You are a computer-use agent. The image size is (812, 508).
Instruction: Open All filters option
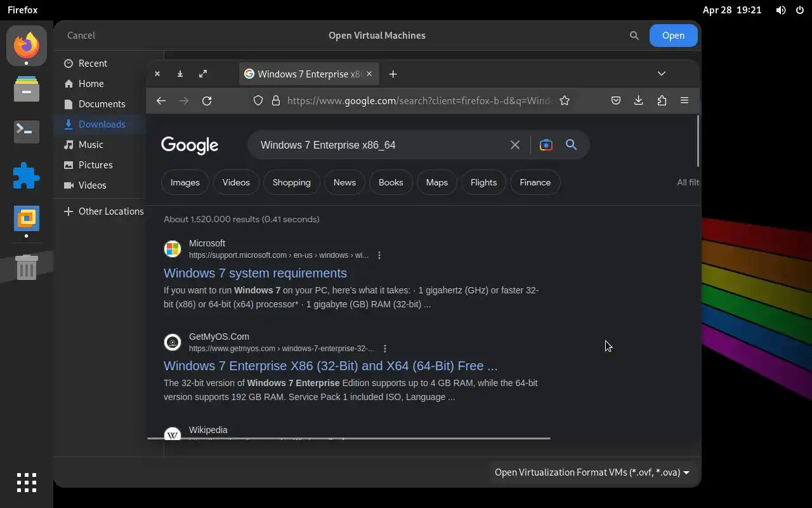coord(688,182)
